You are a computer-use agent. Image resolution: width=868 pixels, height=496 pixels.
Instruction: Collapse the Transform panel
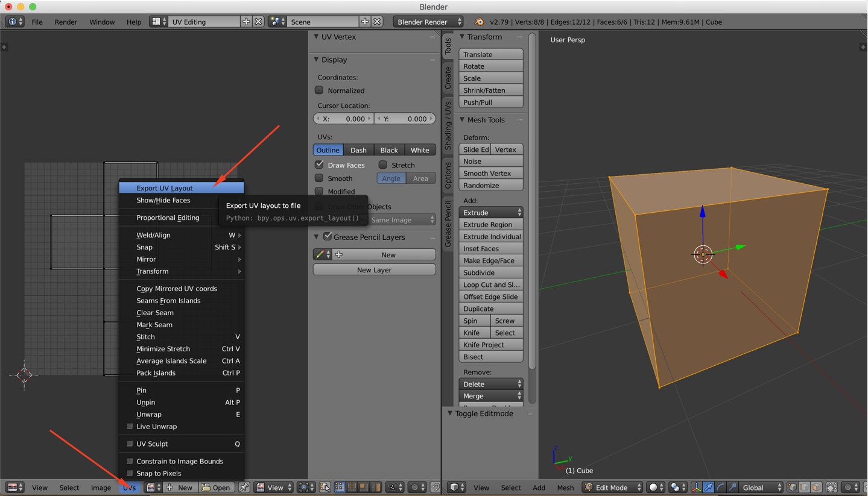click(x=463, y=37)
